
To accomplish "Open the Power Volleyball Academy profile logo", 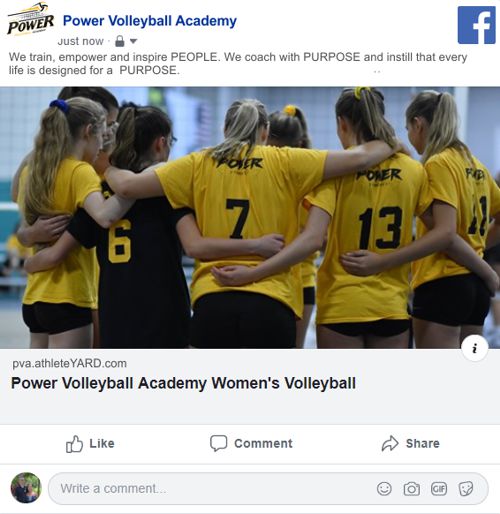I will pyautogui.click(x=30, y=19).
